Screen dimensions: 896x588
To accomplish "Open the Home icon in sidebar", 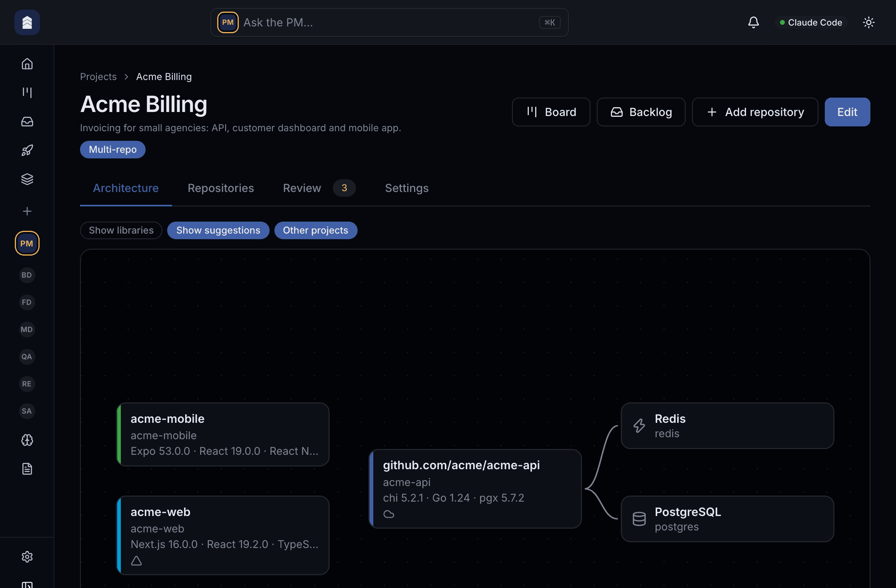I will [x=27, y=64].
